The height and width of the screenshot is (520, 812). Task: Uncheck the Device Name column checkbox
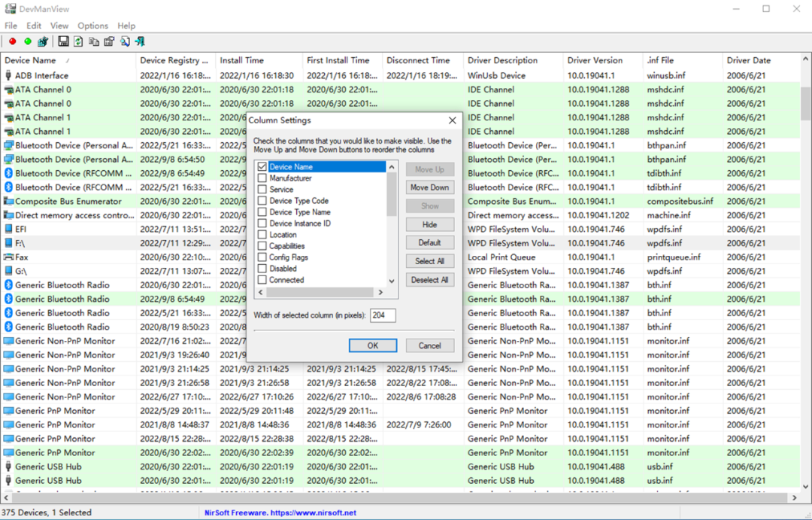[x=262, y=167]
